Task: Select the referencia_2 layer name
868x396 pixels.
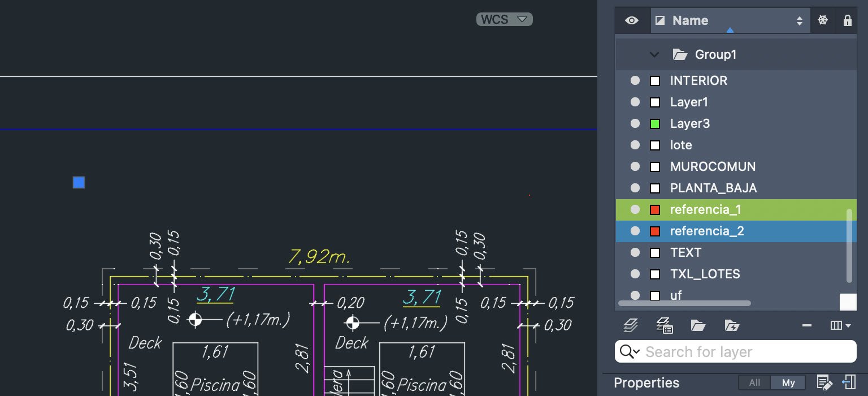Action: (707, 231)
